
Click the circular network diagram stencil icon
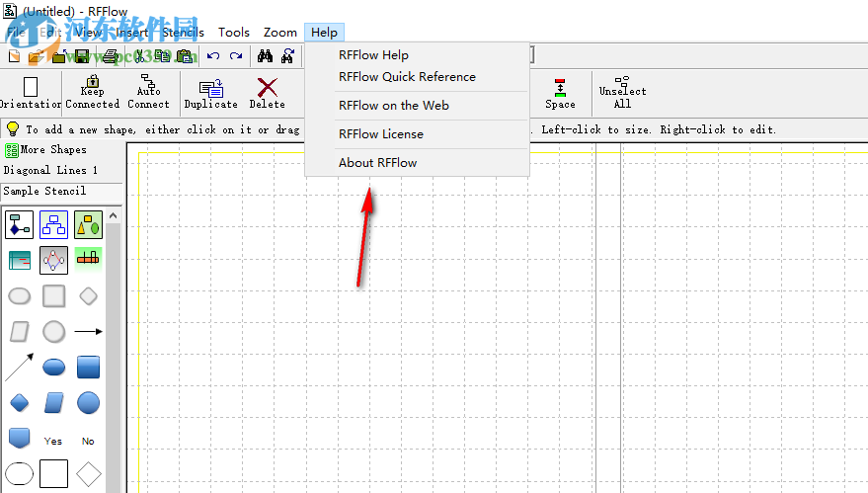click(53, 261)
